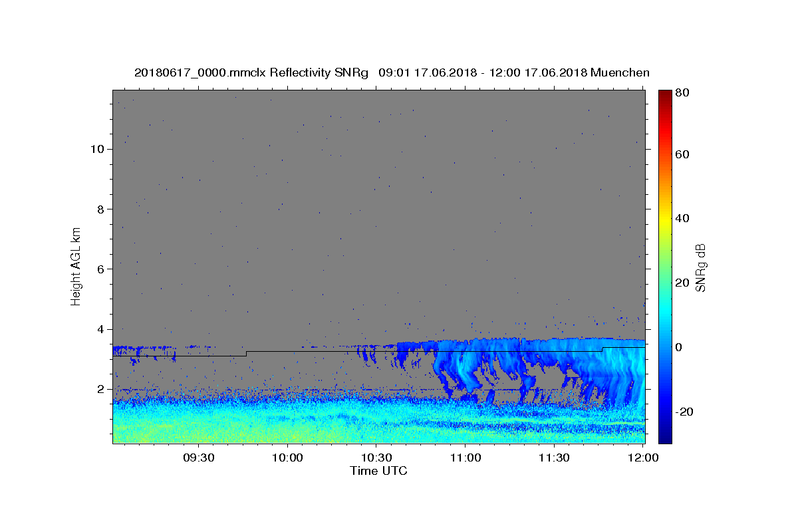Click the 11:00 time tick label
This screenshot has height=532, width=798.
[465, 458]
